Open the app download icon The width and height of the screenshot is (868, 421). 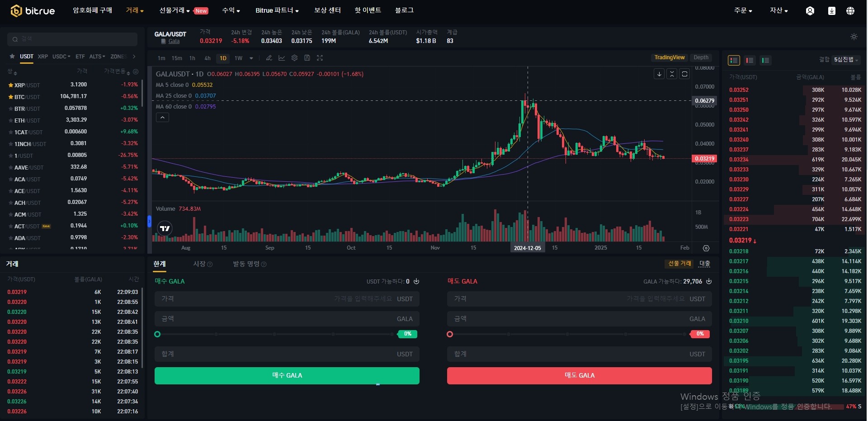[x=831, y=11]
